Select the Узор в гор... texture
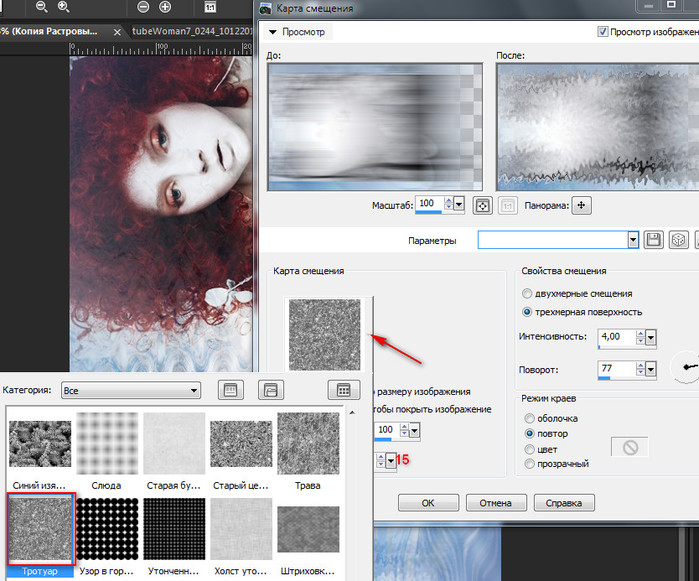 pyautogui.click(x=107, y=529)
